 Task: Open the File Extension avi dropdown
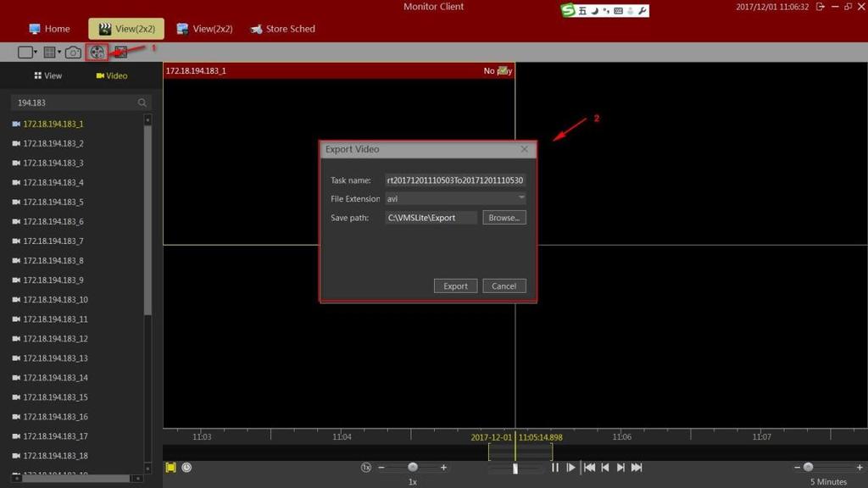point(455,198)
